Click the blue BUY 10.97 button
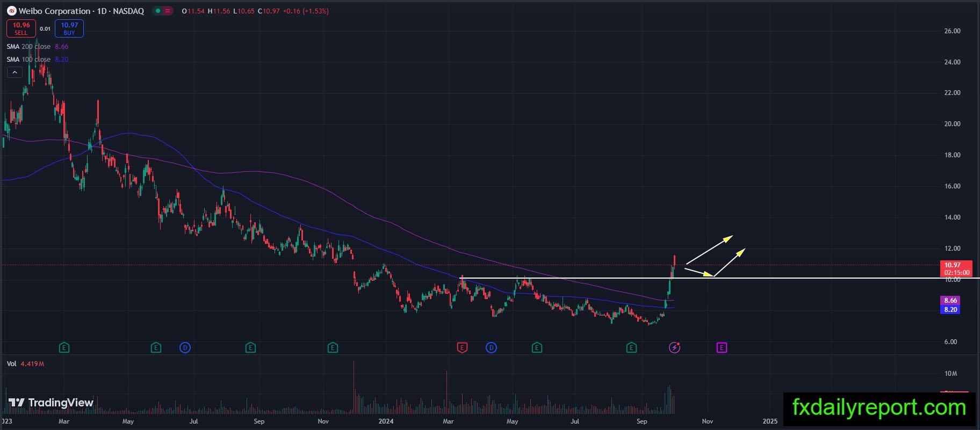 69,28
